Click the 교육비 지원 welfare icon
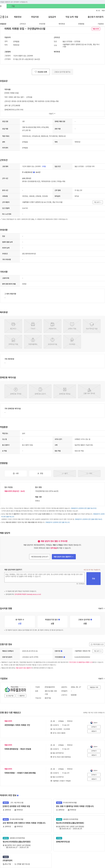 (x=72, y=326)
